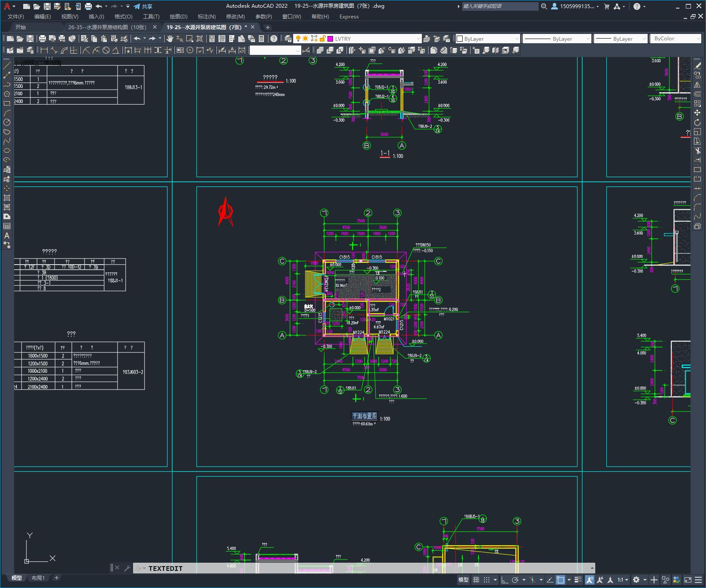Open the Autodesk App Store cart icon
Image resolution: width=706 pixels, height=588 pixels.
click(607, 6)
